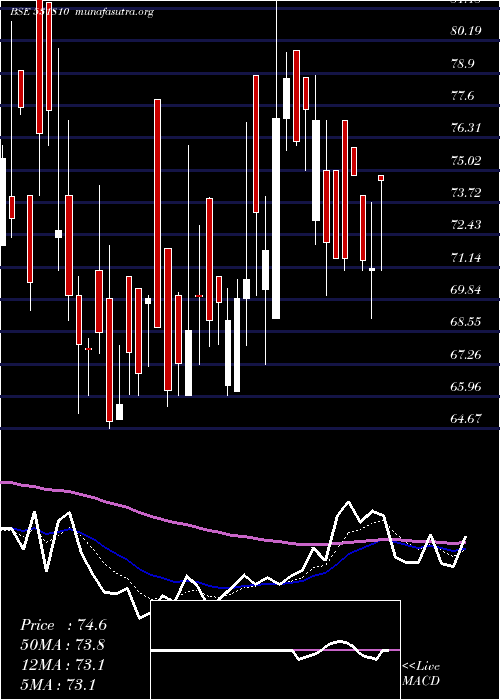Click the 12MA : 73.1 readout
The image size is (500, 700).
pos(63,665)
